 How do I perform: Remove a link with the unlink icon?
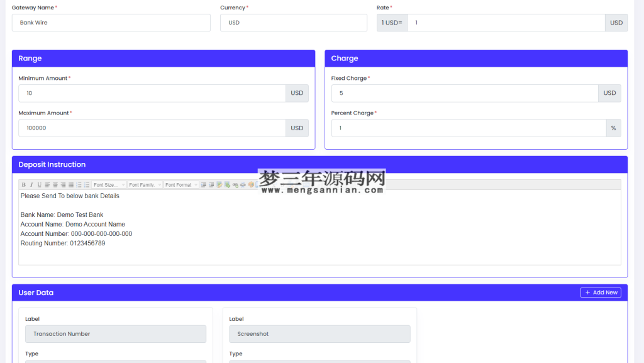[x=242, y=184]
